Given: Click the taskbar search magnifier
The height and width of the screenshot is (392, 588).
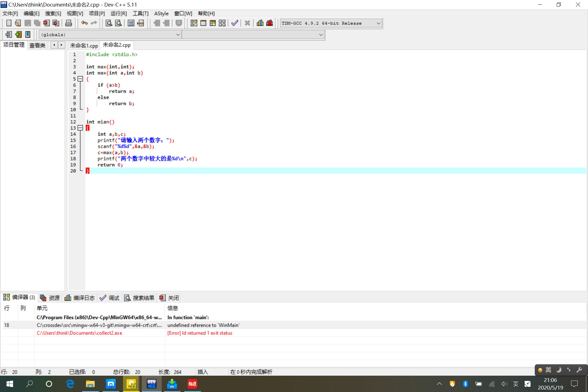Looking at the screenshot, I should [x=29, y=384].
